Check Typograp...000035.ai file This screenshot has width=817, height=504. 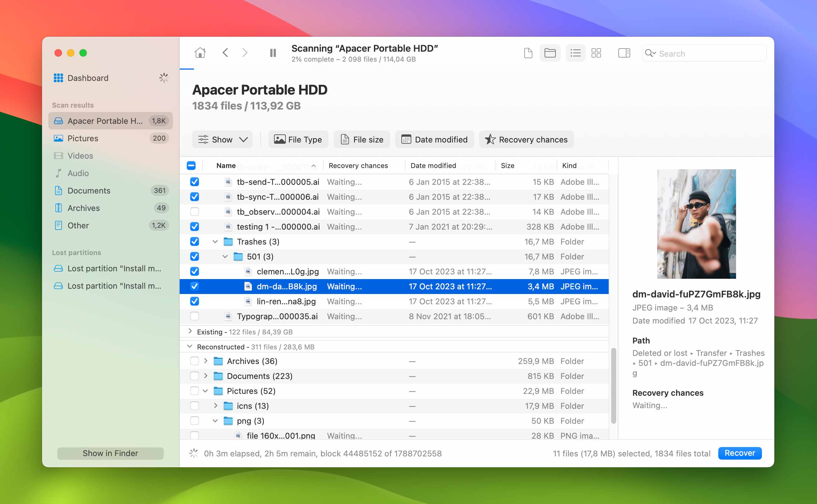[195, 316]
